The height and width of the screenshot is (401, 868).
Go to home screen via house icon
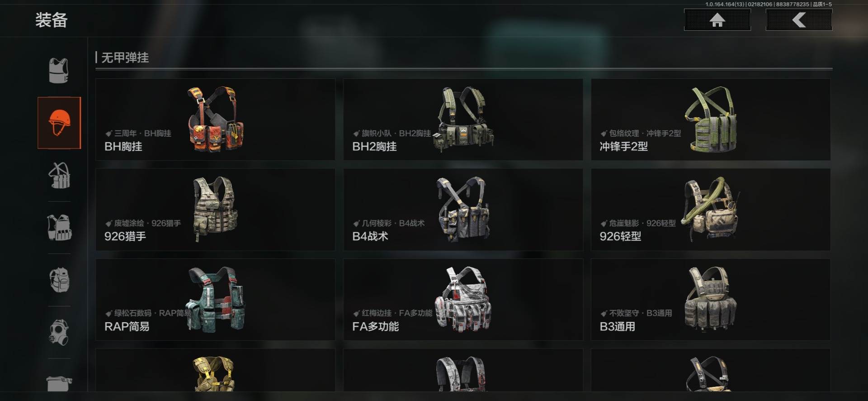[717, 20]
